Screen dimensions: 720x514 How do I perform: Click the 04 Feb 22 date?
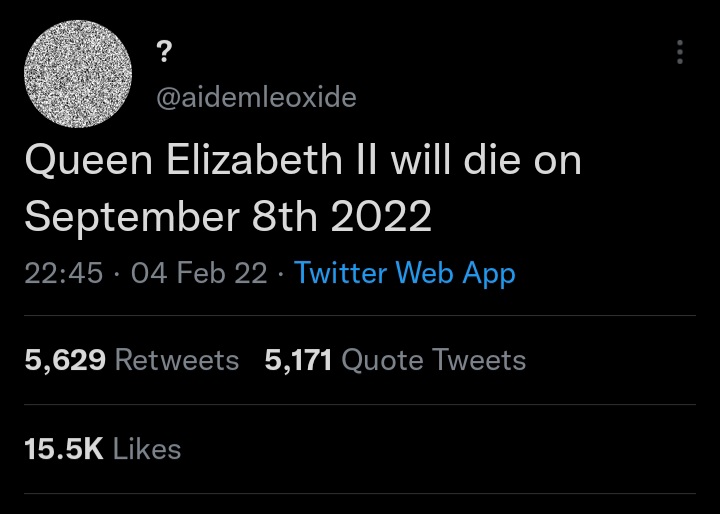pyautogui.click(x=199, y=273)
